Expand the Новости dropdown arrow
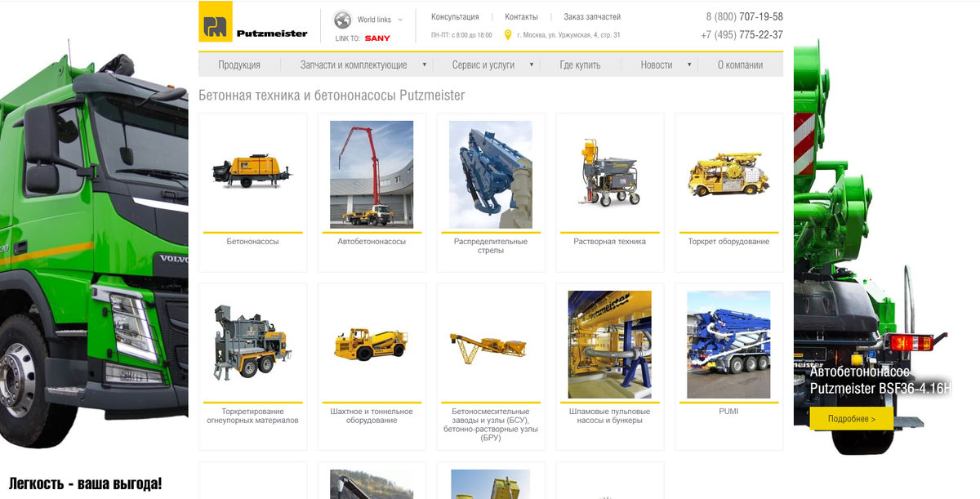This screenshot has height=499, width=980. point(689,65)
